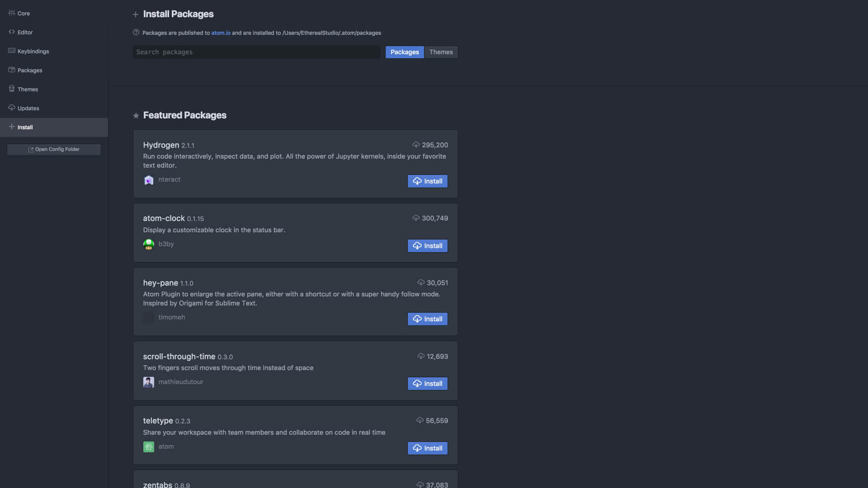868x488 pixels.
Task: Click the Hydrogen version number 2.1.1
Action: point(188,145)
